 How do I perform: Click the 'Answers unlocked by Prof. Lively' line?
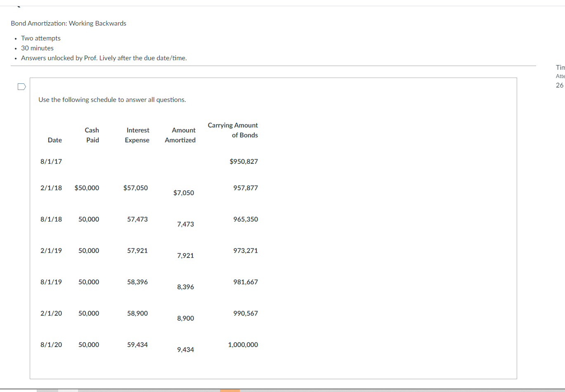pos(104,58)
